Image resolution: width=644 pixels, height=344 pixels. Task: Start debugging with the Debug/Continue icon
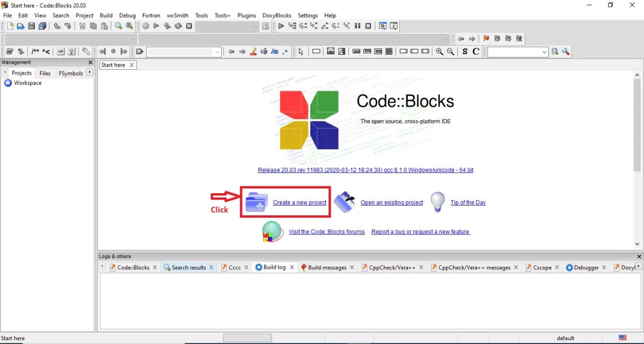281,26
